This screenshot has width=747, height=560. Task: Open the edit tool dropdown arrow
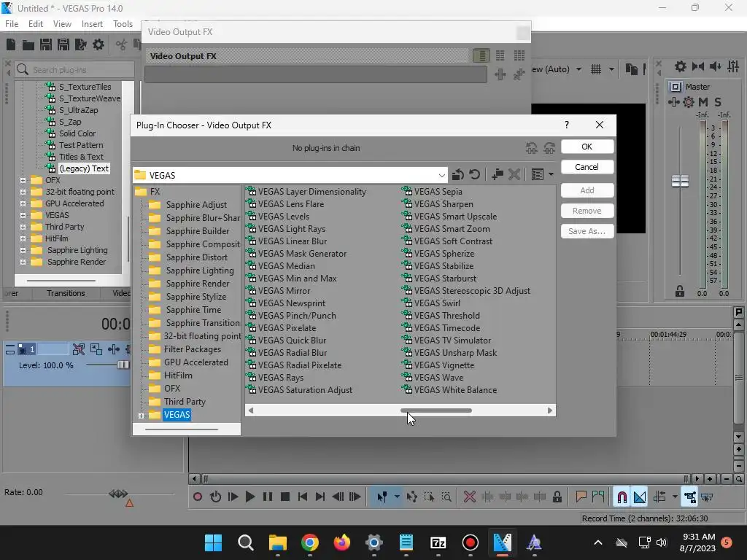[x=397, y=497]
